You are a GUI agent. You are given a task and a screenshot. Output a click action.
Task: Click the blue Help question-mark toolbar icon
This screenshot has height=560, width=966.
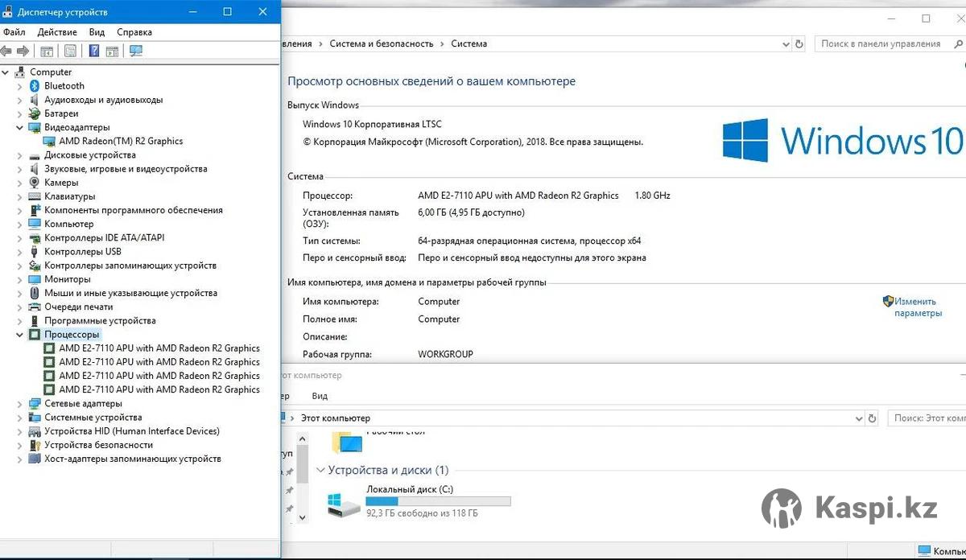94,51
